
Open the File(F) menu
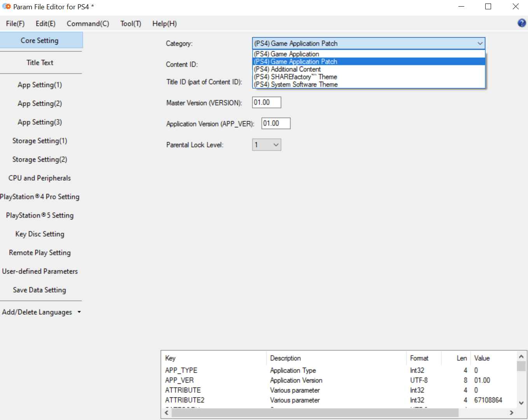click(15, 24)
